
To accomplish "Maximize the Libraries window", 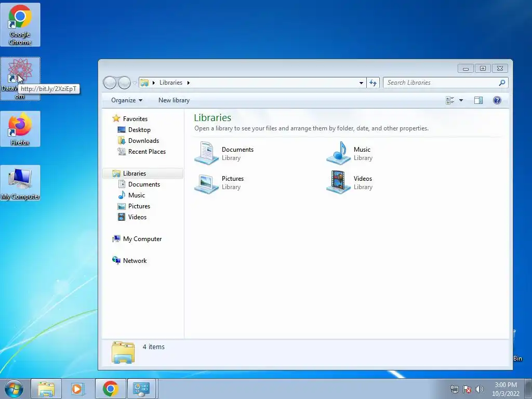I will (483, 69).
